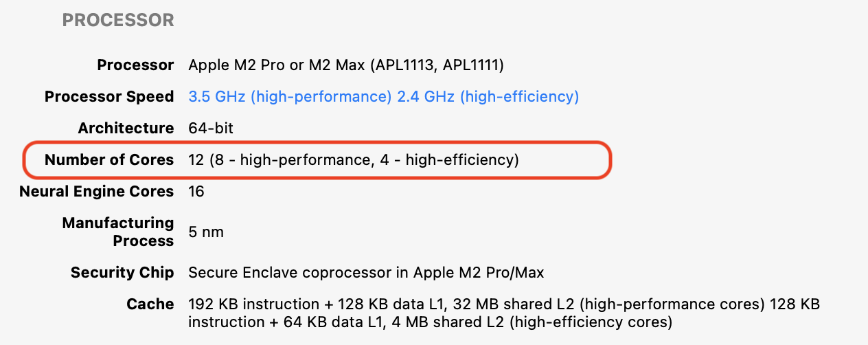Click the Security Chip label
Screen dimensions: 868x345
[x=122, y=273]
